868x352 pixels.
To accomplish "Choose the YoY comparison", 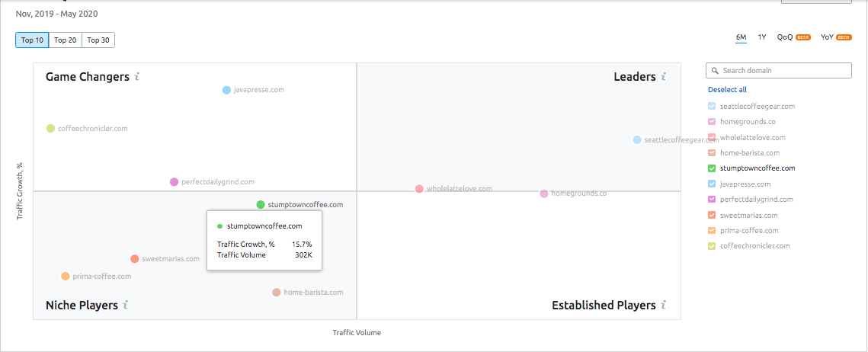I will [836, 37].
